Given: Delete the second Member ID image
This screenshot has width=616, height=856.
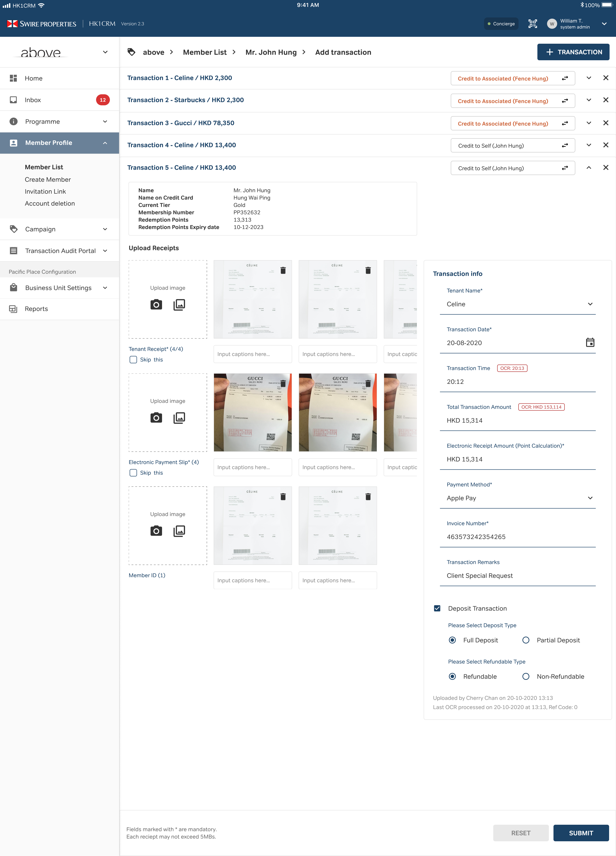Looking at the screenshot, I should click(368, 497).
